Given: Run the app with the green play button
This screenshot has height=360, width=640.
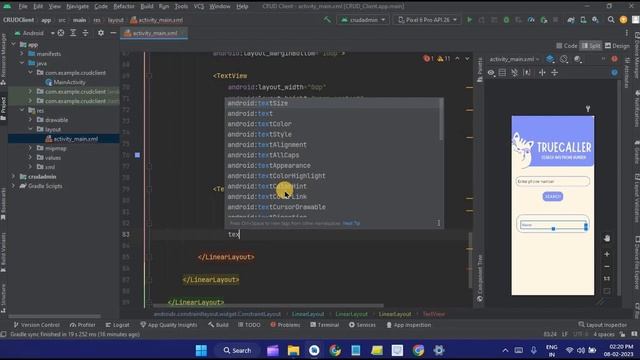Looking at the screenshot, I should (x=469, y=20).
